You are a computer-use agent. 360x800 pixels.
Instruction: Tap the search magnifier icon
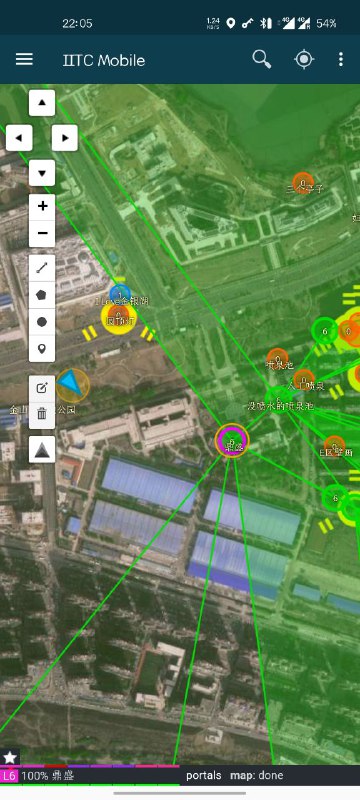tap(262, 60)
